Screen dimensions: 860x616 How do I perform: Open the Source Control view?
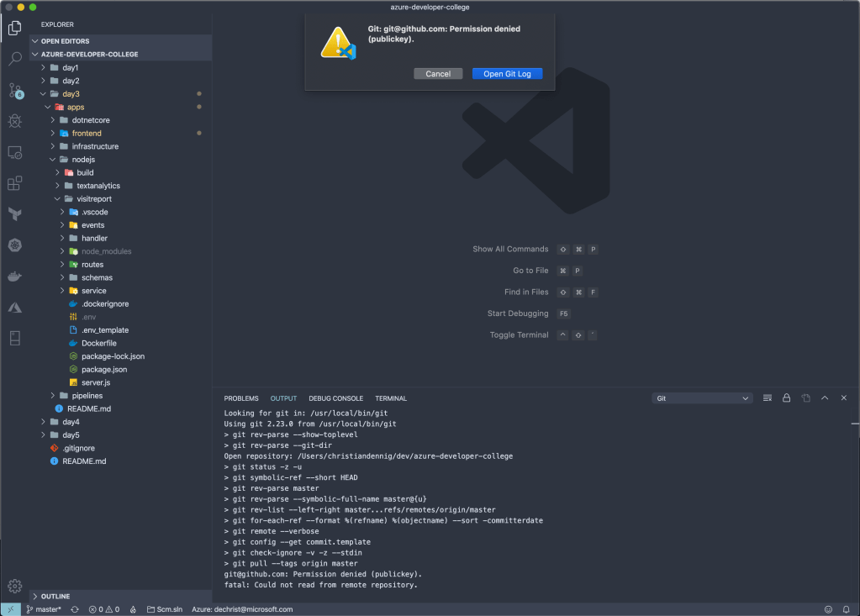[x=15, y=90]
